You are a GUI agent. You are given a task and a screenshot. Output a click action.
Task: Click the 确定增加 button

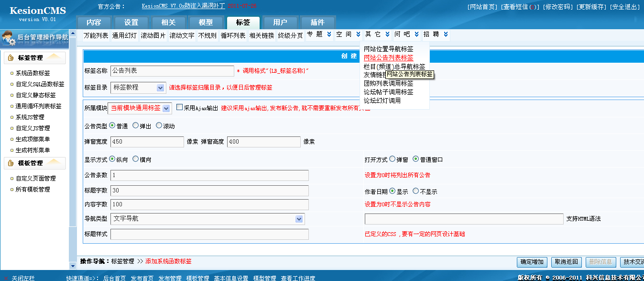coord(531,262)
